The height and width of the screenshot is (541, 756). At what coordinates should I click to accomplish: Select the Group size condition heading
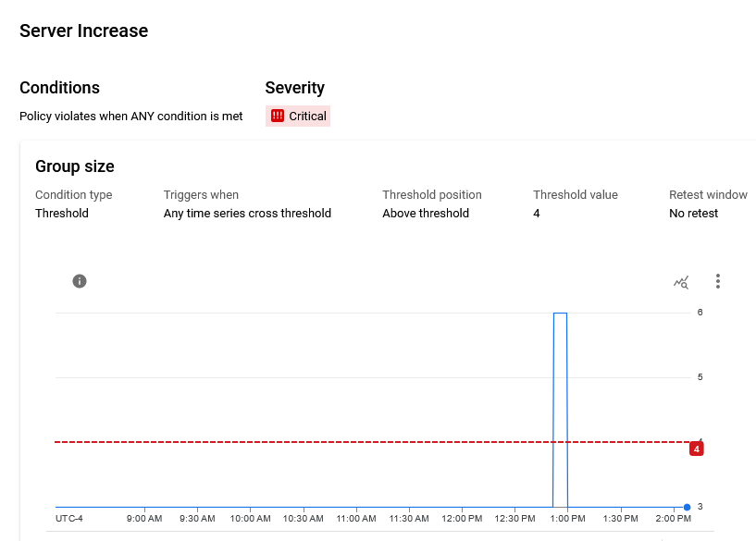pyautogui.click(x=75, y=166)
